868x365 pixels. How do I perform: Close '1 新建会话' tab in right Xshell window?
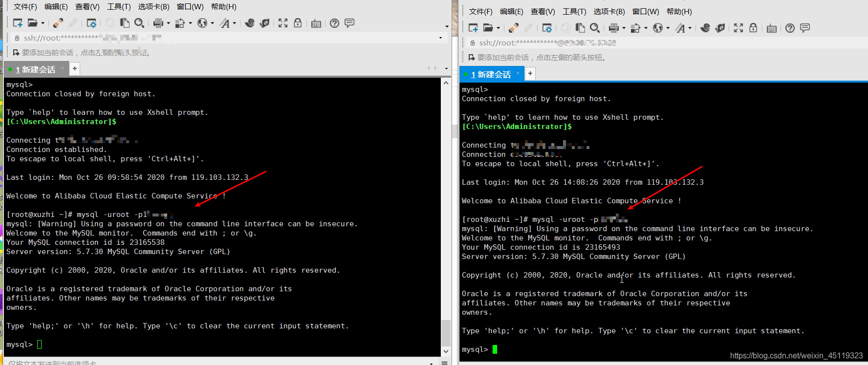tap(518, 73)
